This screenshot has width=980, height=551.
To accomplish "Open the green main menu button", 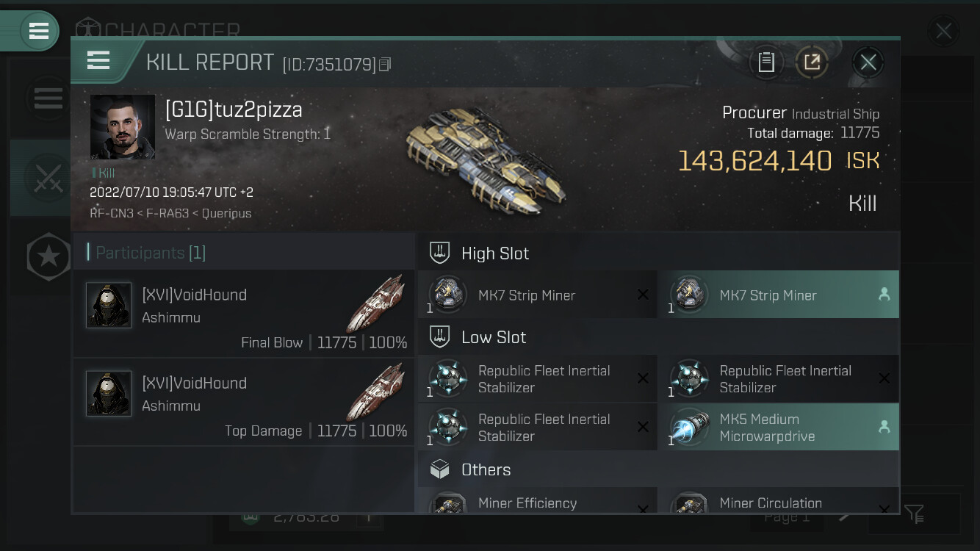I will [38, 31].
